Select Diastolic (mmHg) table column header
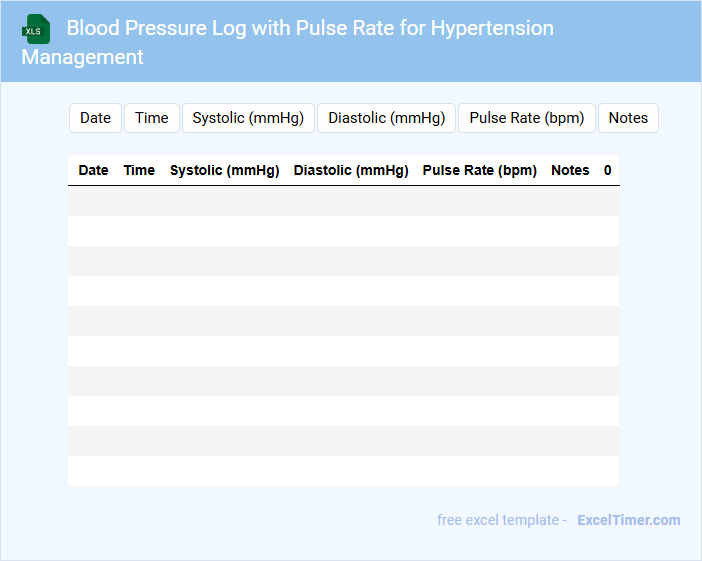 point(351,170)
